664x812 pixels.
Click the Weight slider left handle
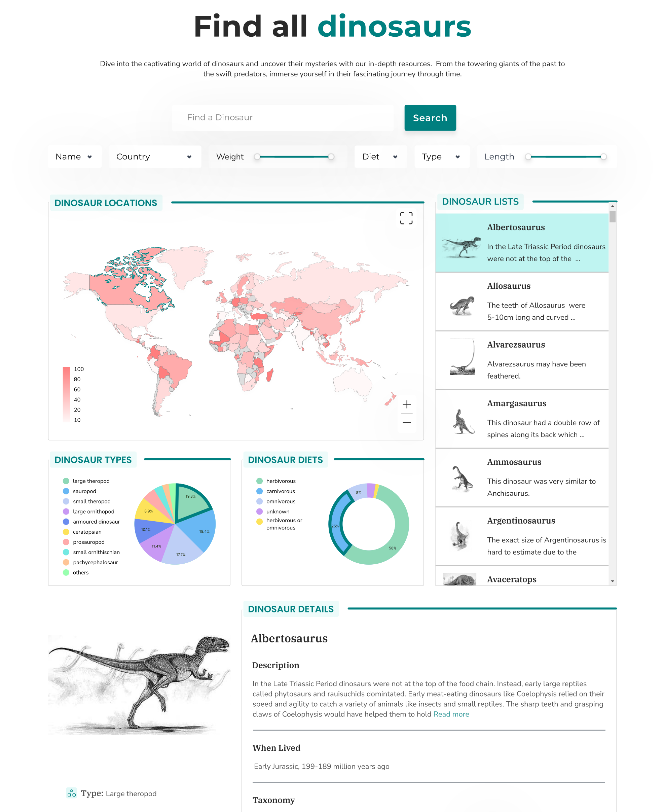coord(257,156)
